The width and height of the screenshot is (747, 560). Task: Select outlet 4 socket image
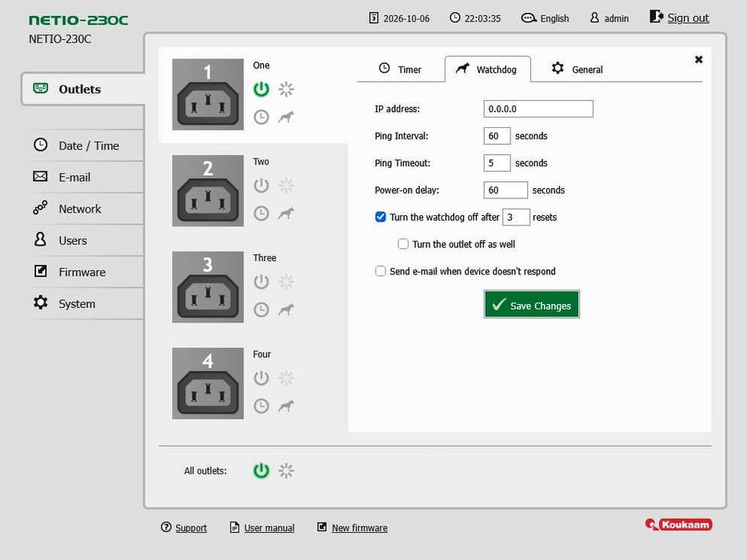coord(208,383)
